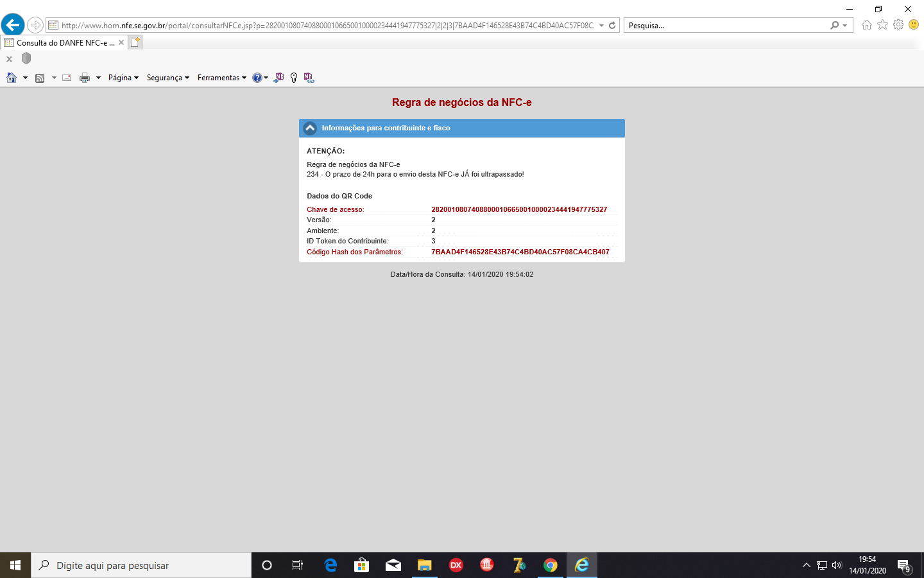Open File Explorer from taskbar

[425, 565]
